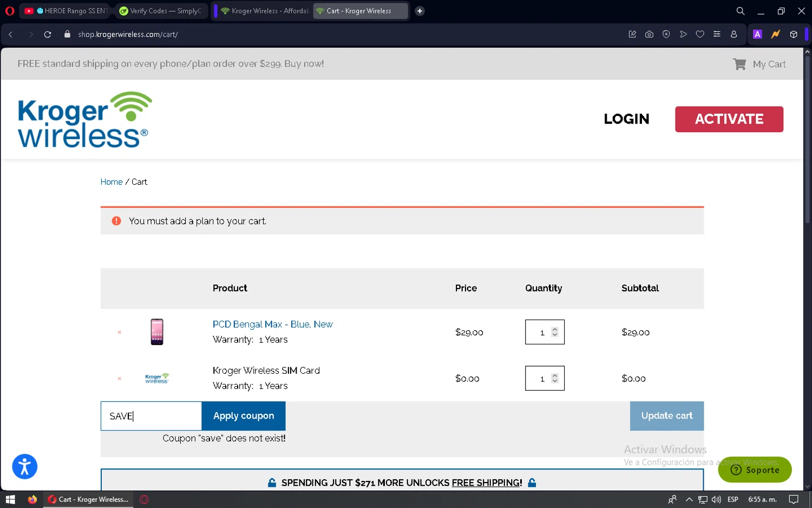Switch to Kroger Wireless - Affordable tab
812x508 pixels.
pos(264,11)
